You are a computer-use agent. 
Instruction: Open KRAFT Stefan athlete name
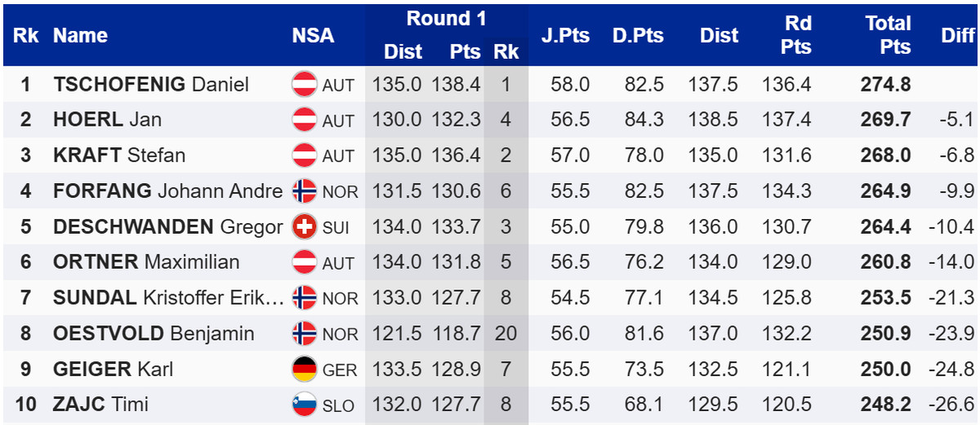[x=119, y=155]
